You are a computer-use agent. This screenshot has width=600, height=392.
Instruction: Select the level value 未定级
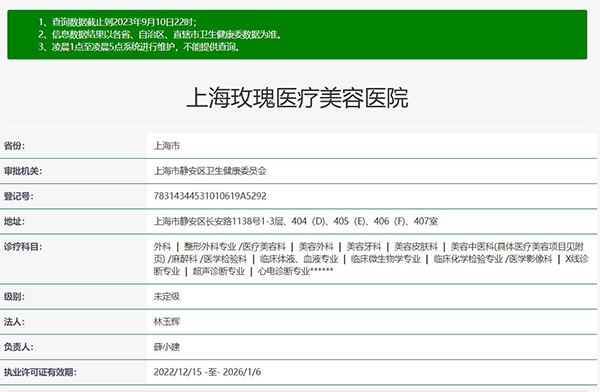coord(166,296)
